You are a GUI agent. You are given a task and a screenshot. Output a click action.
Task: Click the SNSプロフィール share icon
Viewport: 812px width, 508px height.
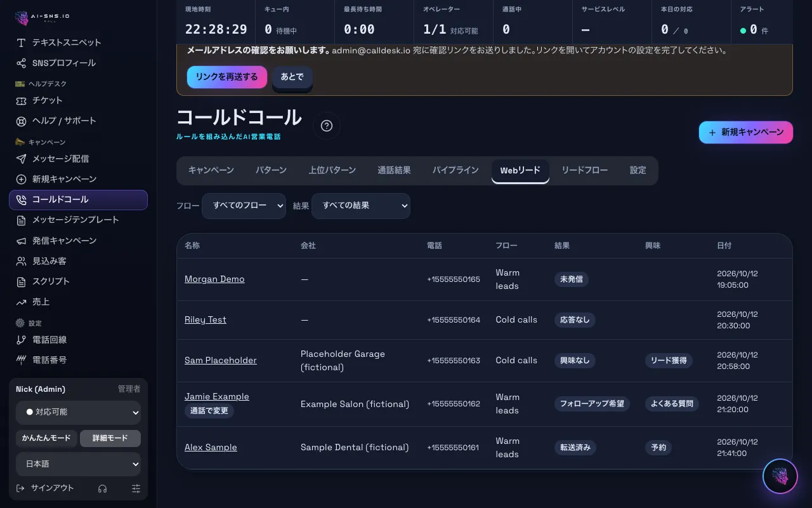[21, 63]
